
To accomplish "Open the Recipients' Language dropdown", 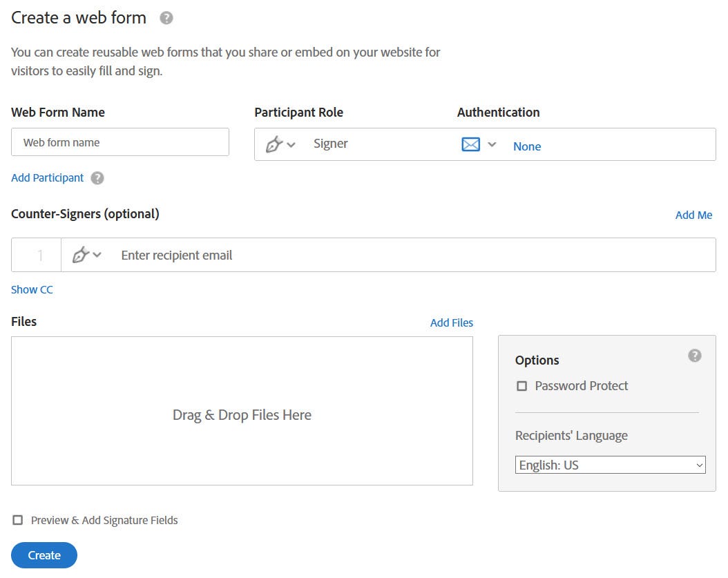I will click(x=610, y=465).
